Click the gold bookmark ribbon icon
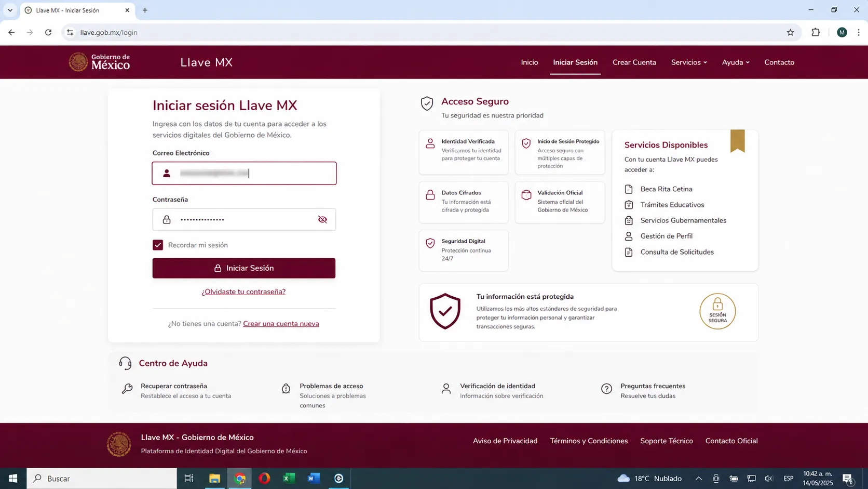Viewport: 868px width, 489px height. (737, 141)
